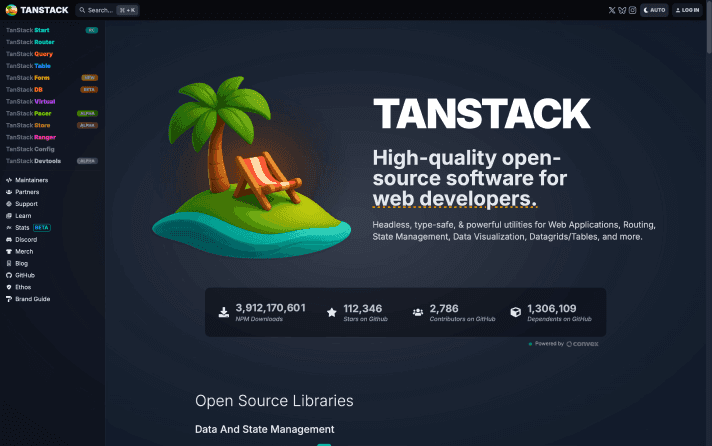
Task: Focus the Search input field
Action: pyautogui.click(x=108, y=10)
